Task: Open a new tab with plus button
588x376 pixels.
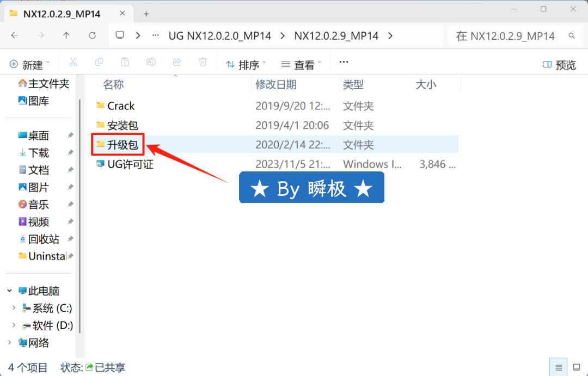Action: point(146,14)
